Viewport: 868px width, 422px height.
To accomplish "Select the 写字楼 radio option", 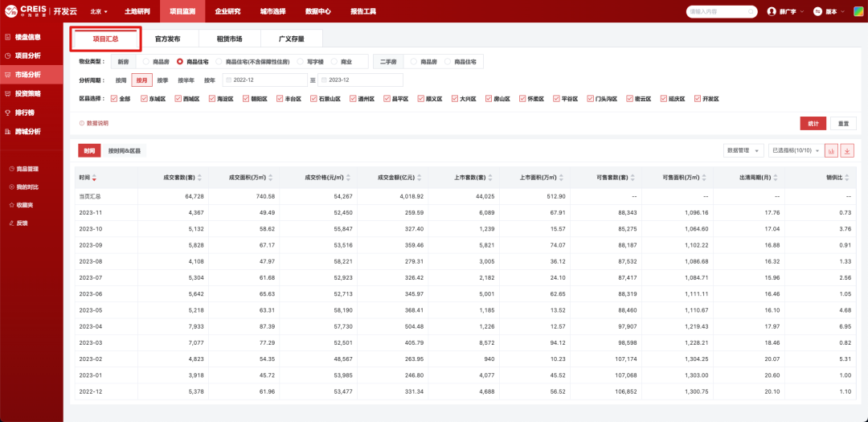I will tap(301, 61).
